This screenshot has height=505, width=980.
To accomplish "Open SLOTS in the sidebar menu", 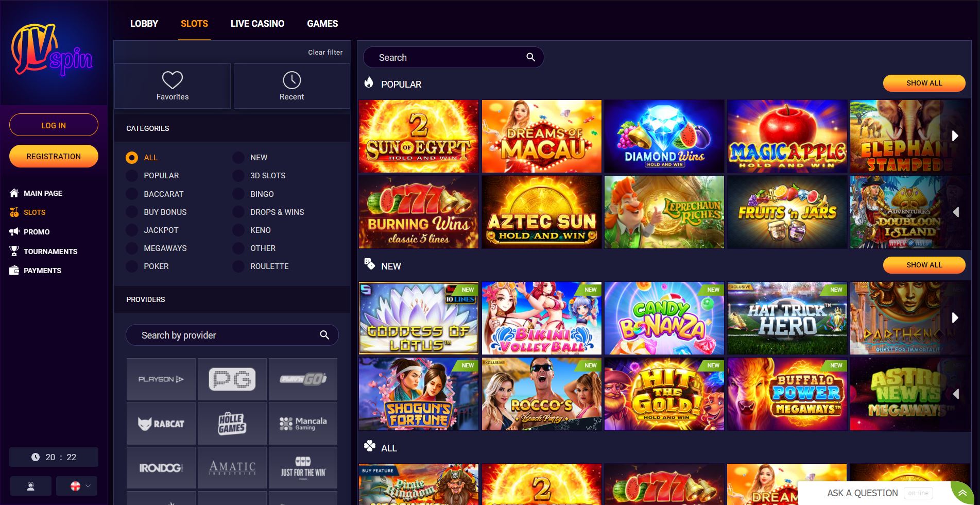I will (x=35, y=212).
